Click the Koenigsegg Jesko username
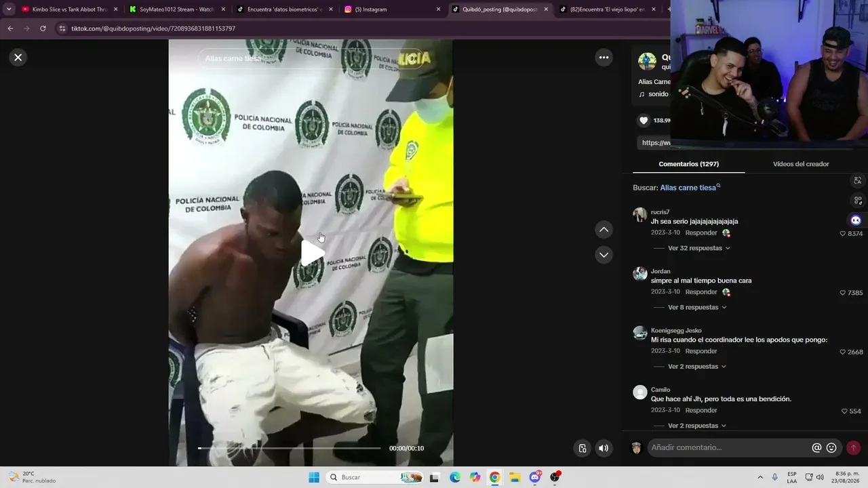 [x=676, y=331]
